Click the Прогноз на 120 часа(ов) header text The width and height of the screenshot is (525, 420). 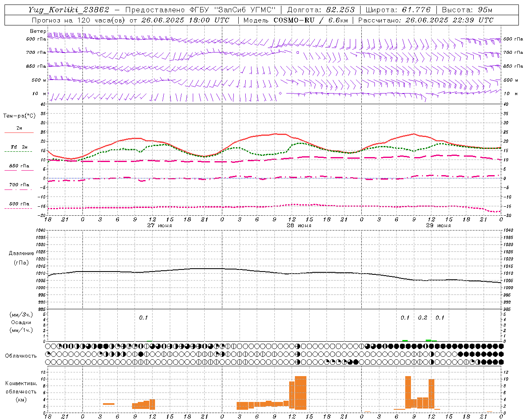[79, 20]
